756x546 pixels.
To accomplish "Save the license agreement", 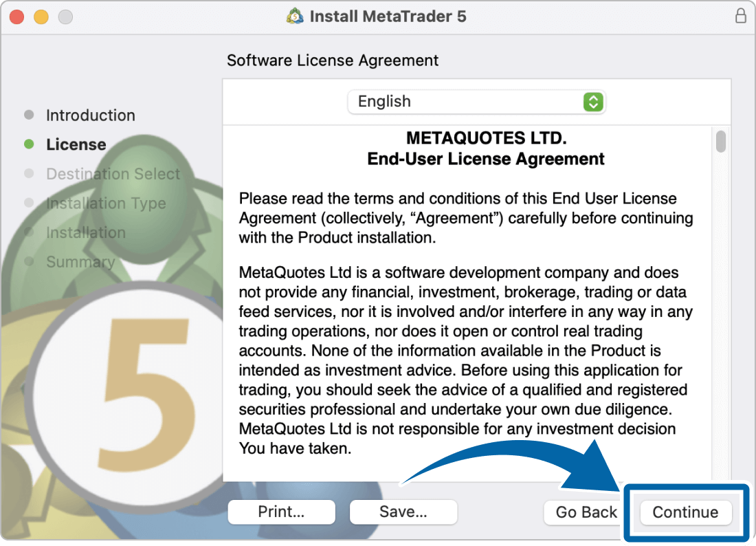I will (x=403, y=512).
